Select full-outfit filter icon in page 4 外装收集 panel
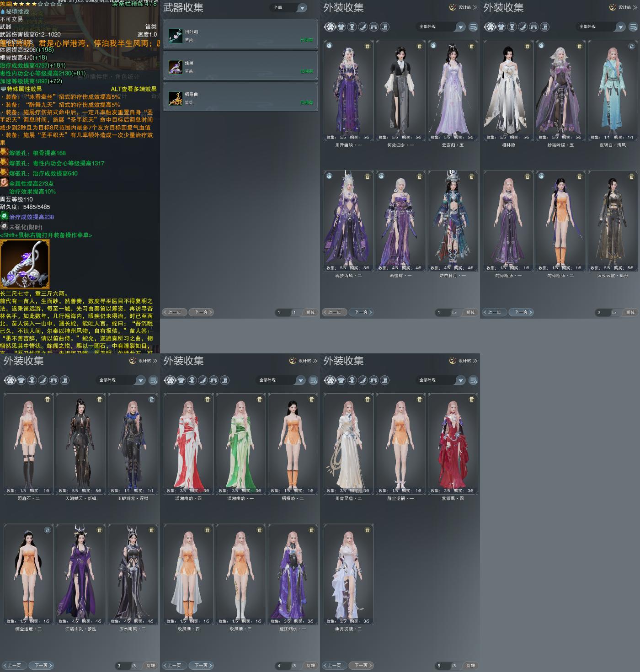 (x=170, y=380)
